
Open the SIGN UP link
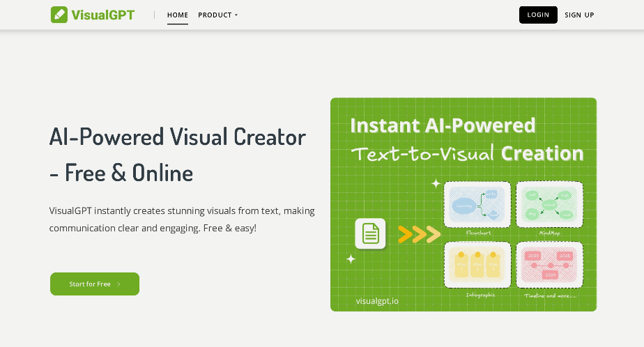click(x=579, y=15)
